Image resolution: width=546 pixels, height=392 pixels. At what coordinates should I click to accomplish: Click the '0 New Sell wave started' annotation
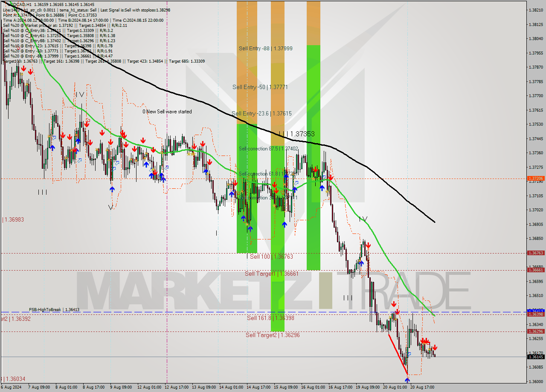tap(167, 112)
